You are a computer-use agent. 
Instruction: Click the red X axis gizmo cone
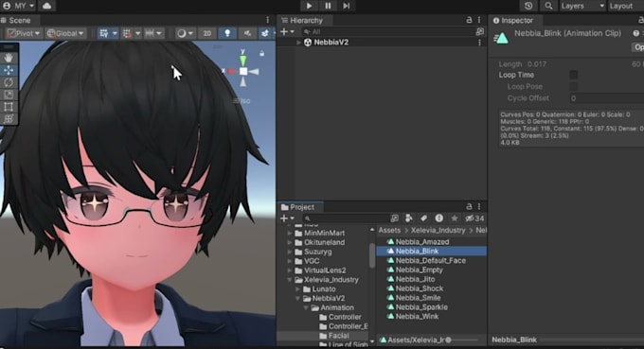click(x=232, y=71)
